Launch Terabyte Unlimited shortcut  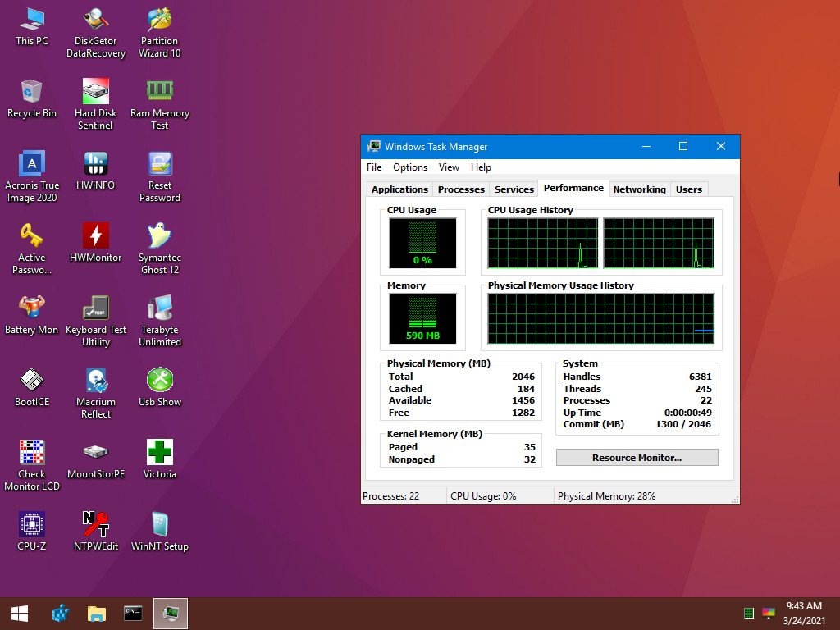click(160, 321)
